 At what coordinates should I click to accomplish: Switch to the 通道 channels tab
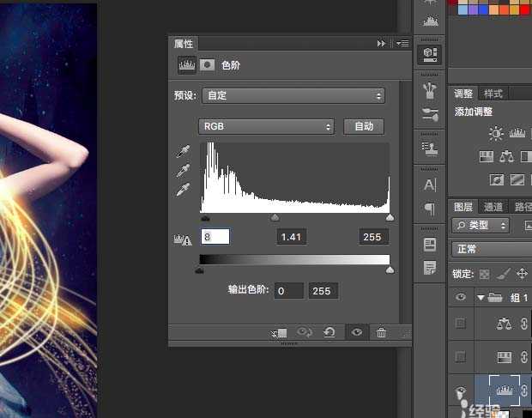coord(493,207)
